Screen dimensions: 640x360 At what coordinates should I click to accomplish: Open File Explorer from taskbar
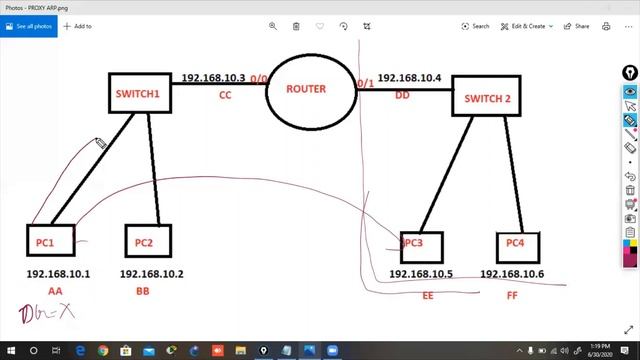240,351
